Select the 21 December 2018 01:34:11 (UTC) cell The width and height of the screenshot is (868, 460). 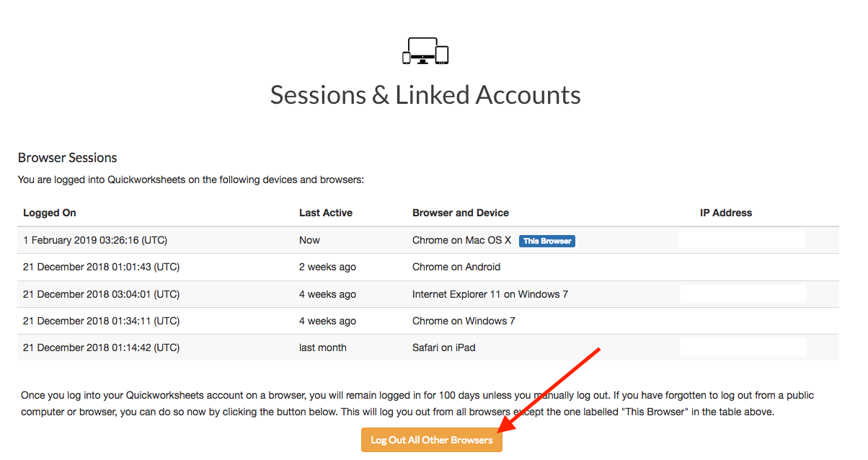tap(101, 321)
